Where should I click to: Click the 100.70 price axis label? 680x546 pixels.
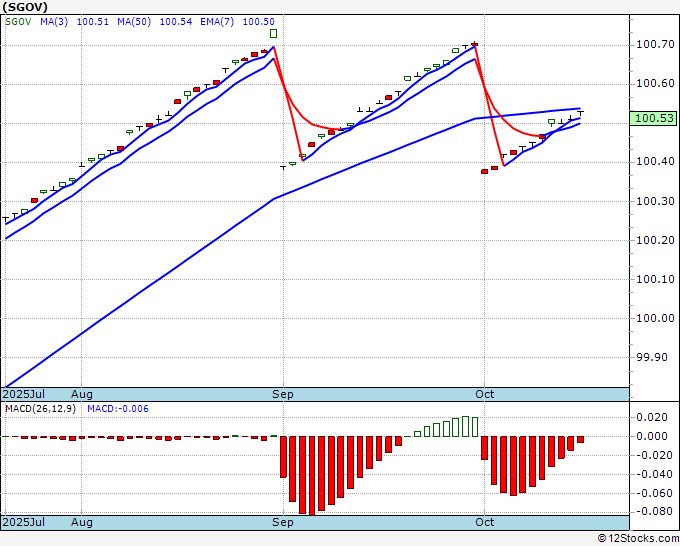tap(655, 44)
